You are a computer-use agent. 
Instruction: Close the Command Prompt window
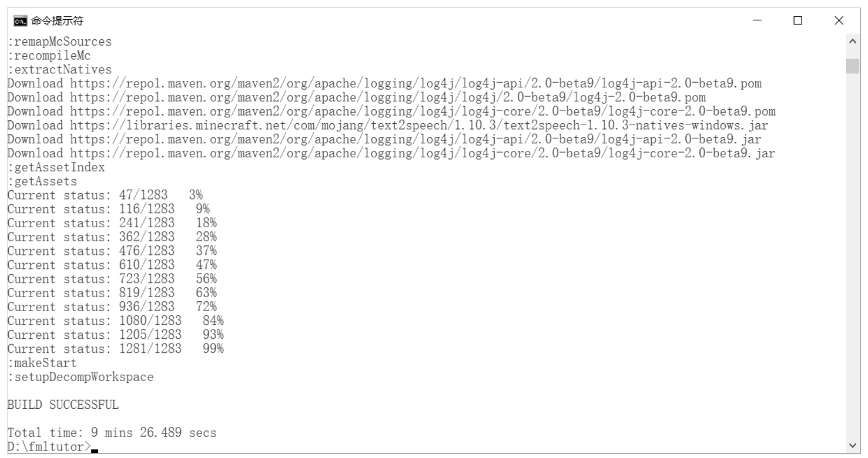pos(839,21)
